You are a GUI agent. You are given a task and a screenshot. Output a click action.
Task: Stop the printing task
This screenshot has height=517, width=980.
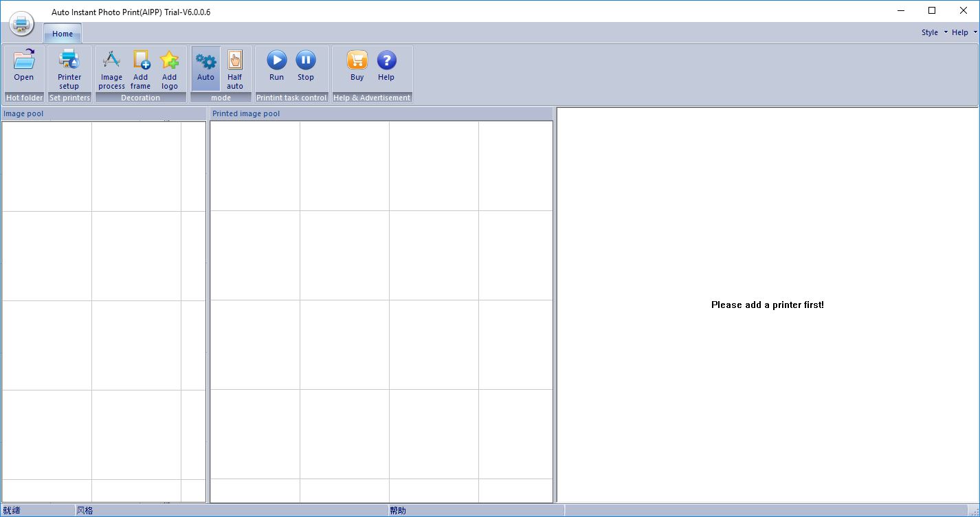click(x=305, y=65)
